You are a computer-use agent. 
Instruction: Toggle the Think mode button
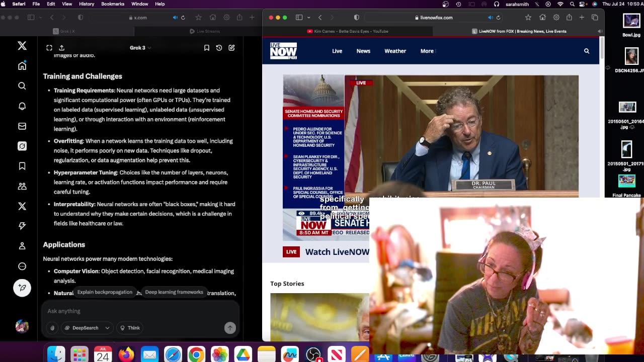click(x=129, y=328)
